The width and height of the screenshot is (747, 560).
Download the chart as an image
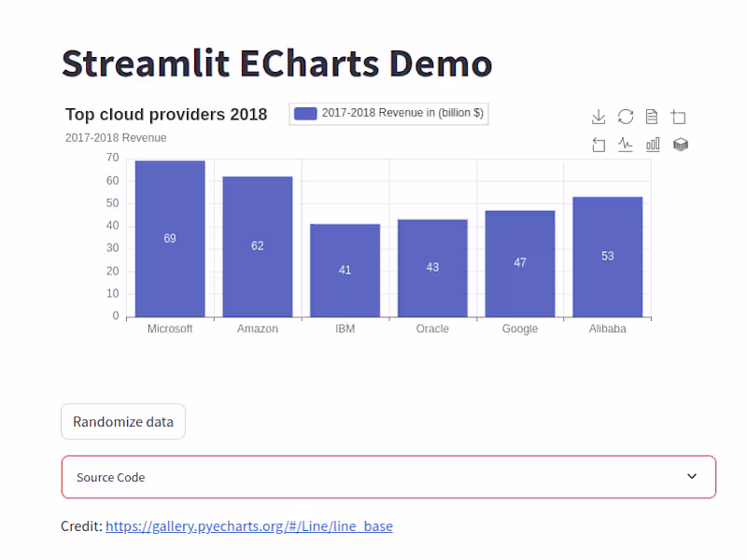click(x=599, y=117)
